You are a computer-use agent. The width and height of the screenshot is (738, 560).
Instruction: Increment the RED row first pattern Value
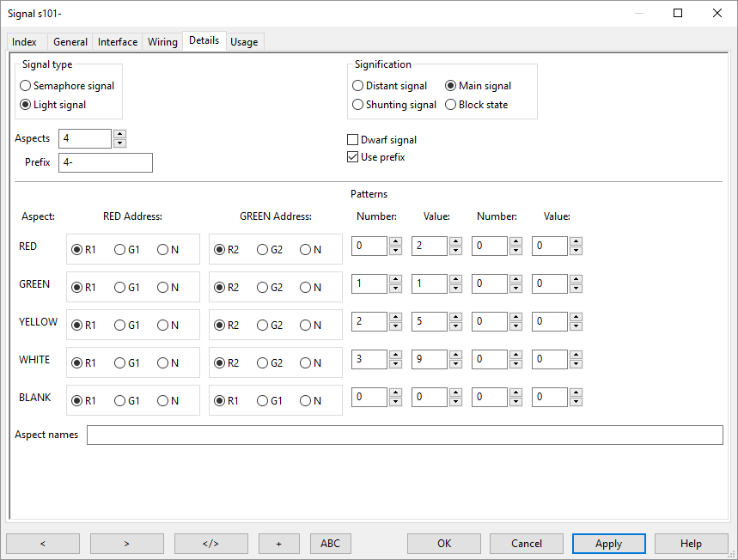click(455, 242)
